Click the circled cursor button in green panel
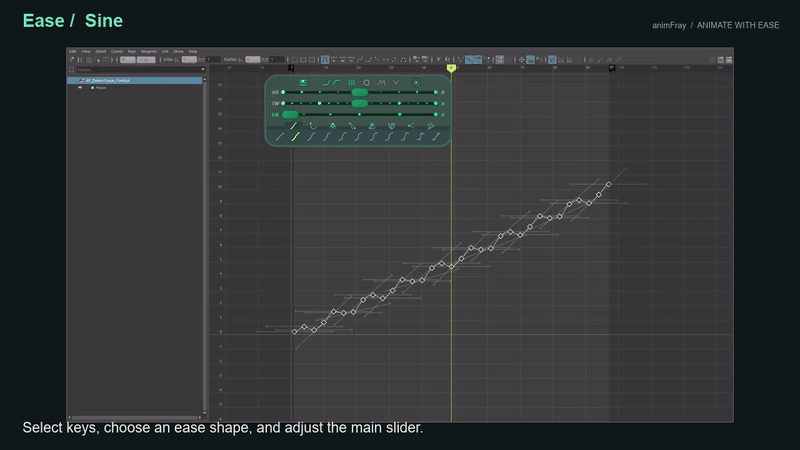800x450 pixels. click(x=416, y=83)
